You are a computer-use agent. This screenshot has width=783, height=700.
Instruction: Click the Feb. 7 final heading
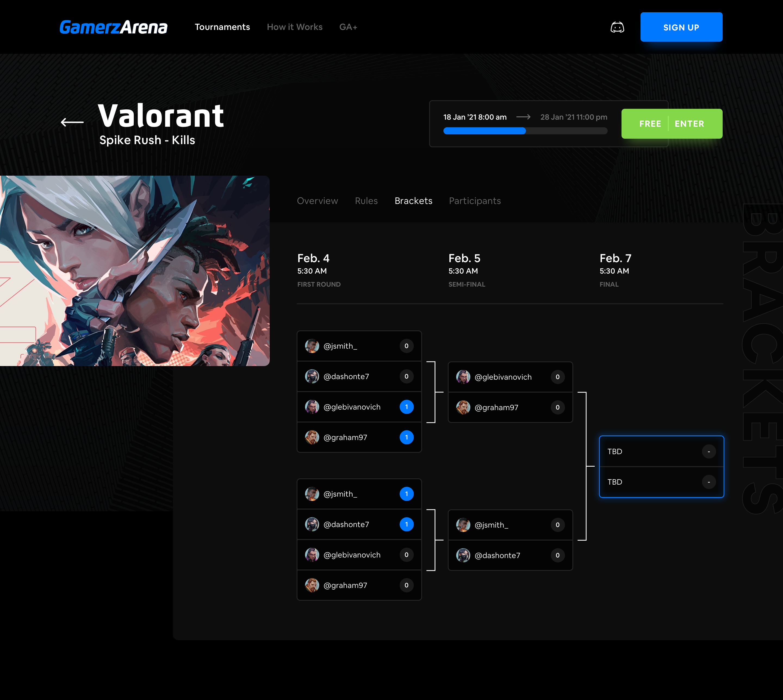pyautogui.click(x=616, y=258)
